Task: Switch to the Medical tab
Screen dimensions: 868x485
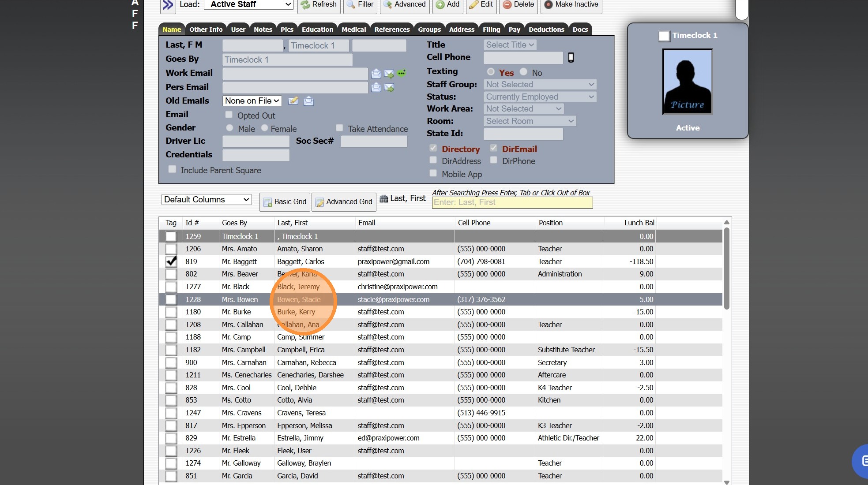Action: tap(353, 30)
